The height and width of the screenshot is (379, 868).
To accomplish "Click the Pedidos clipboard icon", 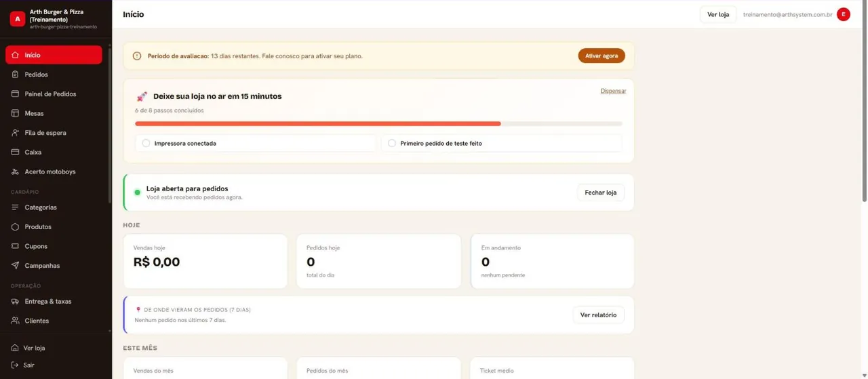I will [15, 75].
